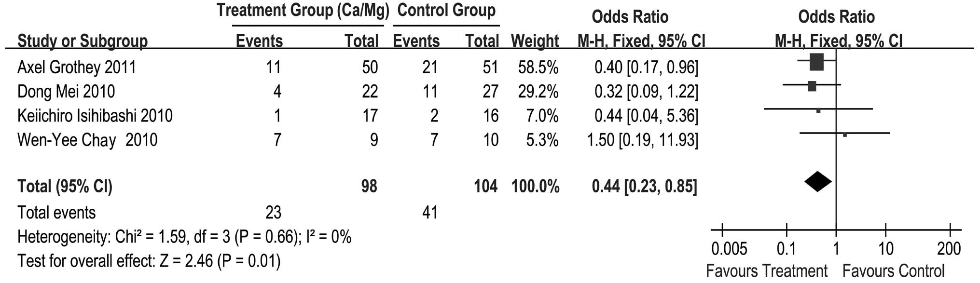Select the 'Total (95% CI)' row label

click(65, 186)
